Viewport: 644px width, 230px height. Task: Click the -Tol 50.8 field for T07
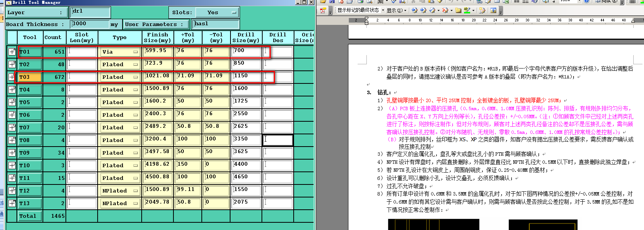[x=216, y=127]
